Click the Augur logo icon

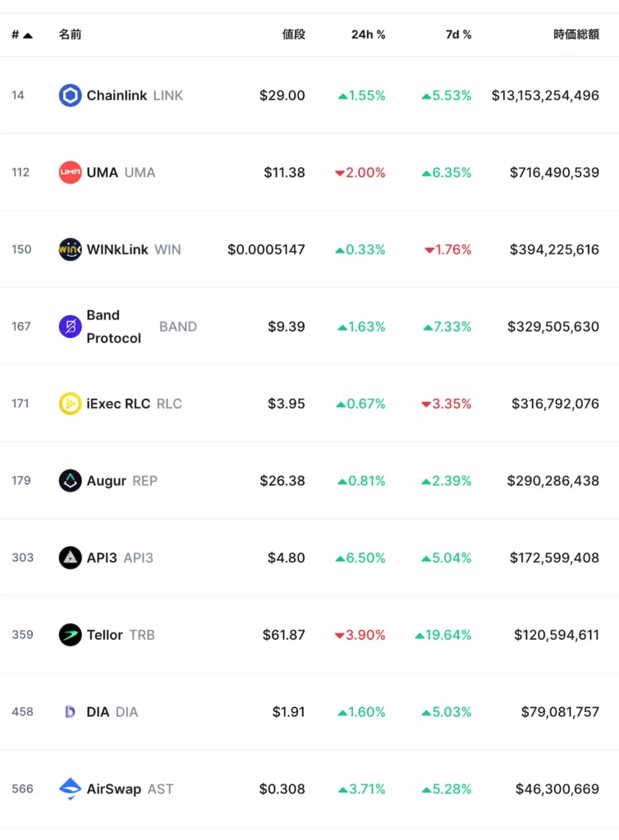coord(71,481)
